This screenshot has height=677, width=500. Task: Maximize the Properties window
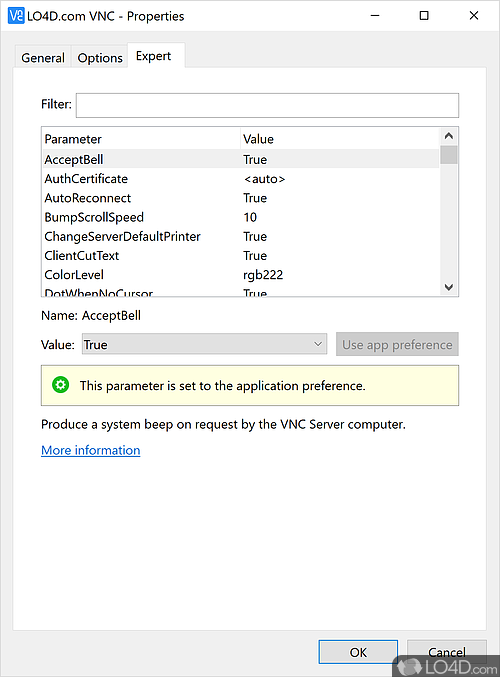424,16
